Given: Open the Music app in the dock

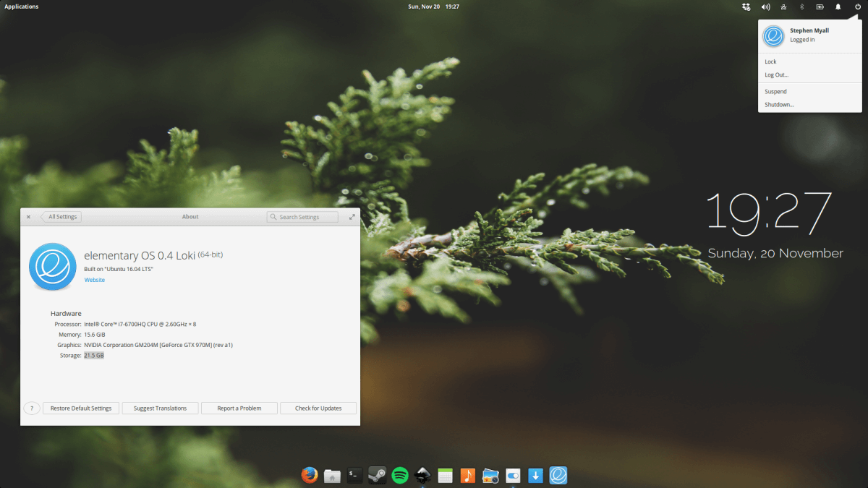Looking at the screenshot, I should [x=468, y=475].
